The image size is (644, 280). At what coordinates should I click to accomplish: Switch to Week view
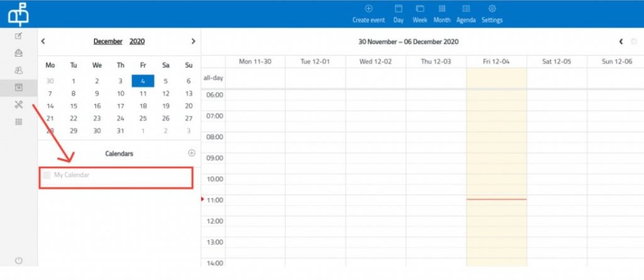[419, 9]
